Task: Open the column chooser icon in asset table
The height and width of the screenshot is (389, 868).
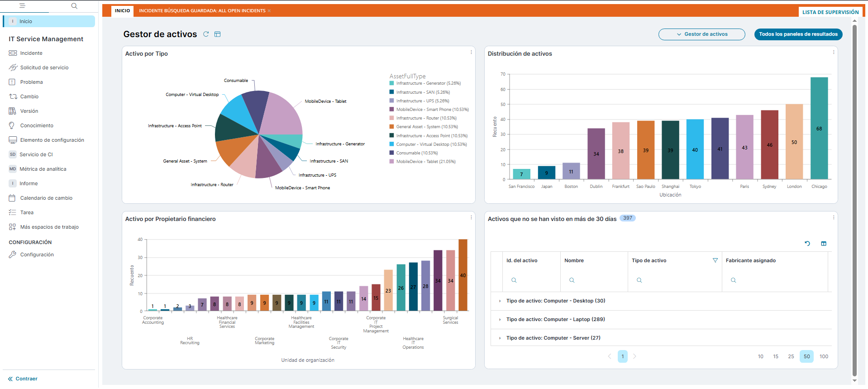Action: pyautogui.click(x=823, y=244)
